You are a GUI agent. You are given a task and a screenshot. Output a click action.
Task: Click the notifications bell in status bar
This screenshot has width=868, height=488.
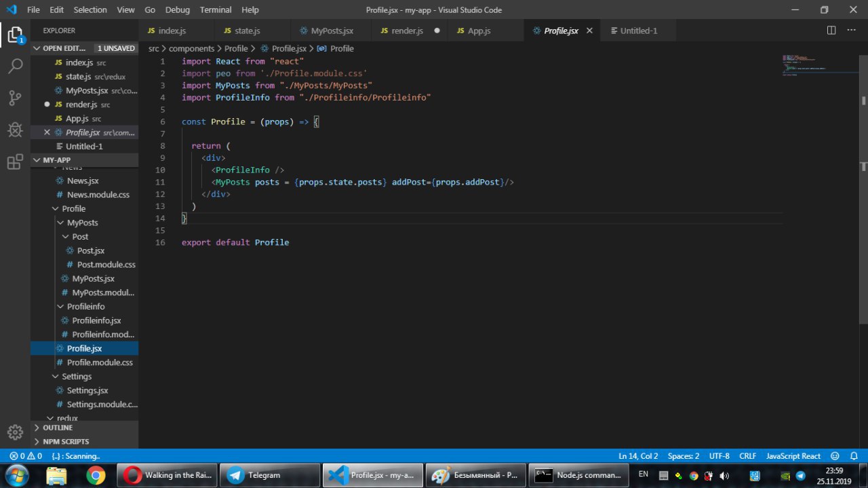[852, 456]
